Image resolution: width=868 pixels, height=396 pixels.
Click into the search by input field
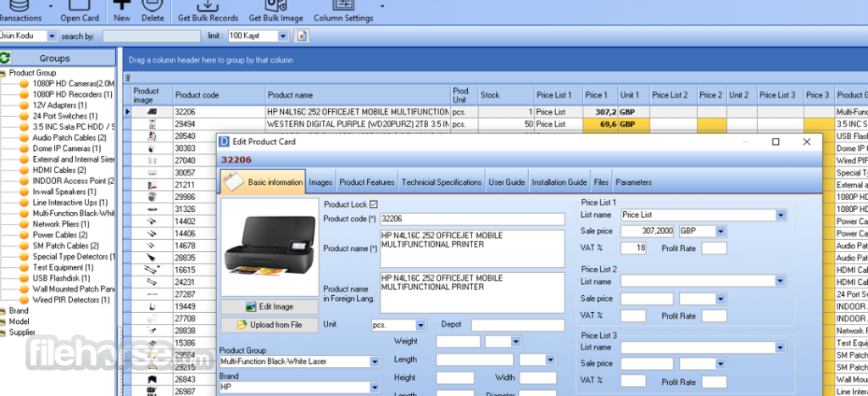click(x=152, y=36)
